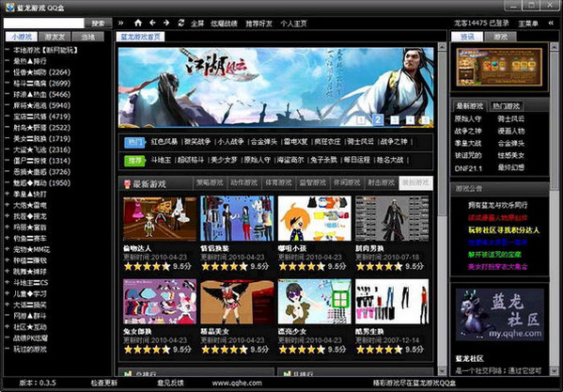Open the 蓝龙社区 dragon logo banner
Screen dimensions: 563x392
(x=499, y=315)
